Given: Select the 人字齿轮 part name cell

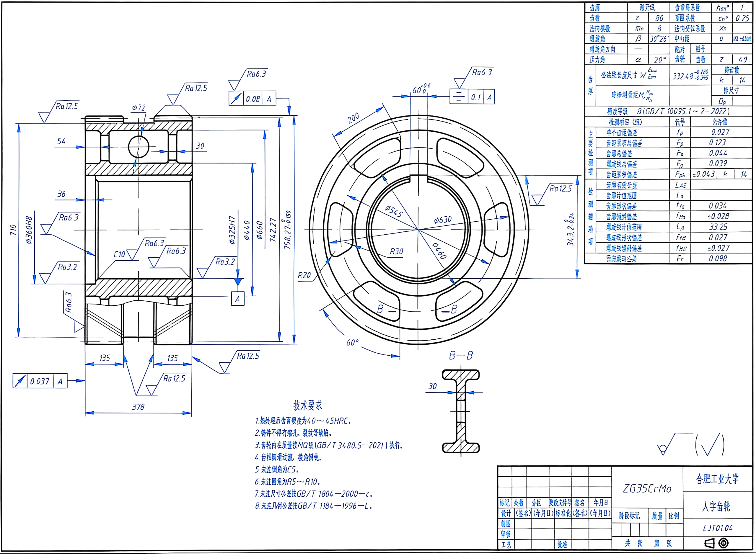Looking at the screenshot, I should coord(718,505).
